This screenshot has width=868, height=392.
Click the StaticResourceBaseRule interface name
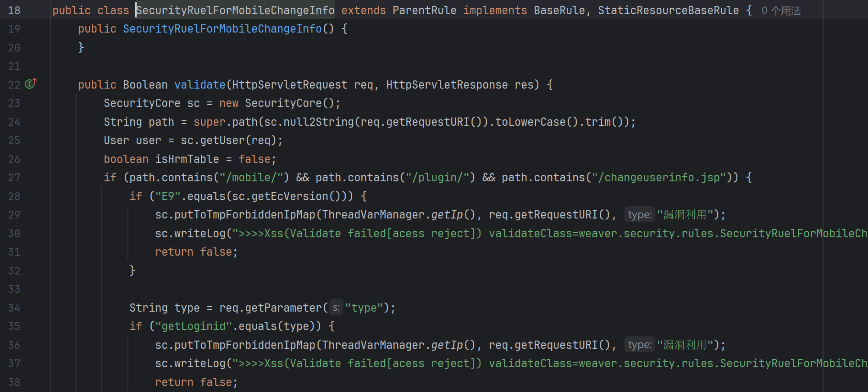click(668, 11)
